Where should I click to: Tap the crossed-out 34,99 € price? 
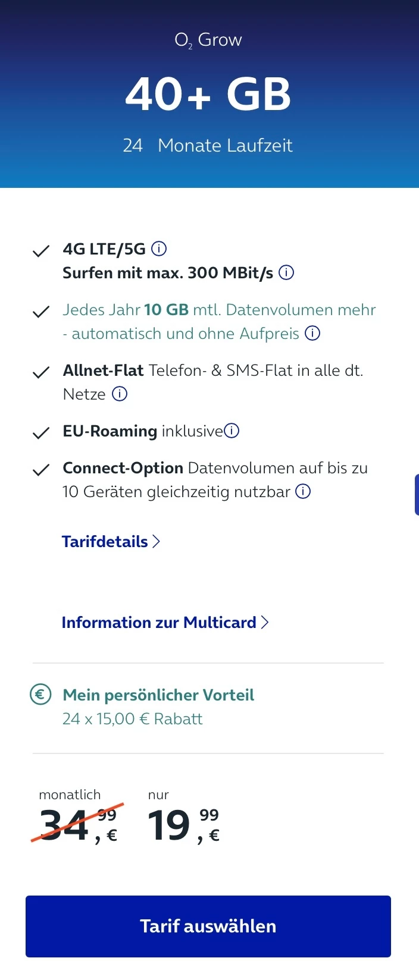point(77,825)
